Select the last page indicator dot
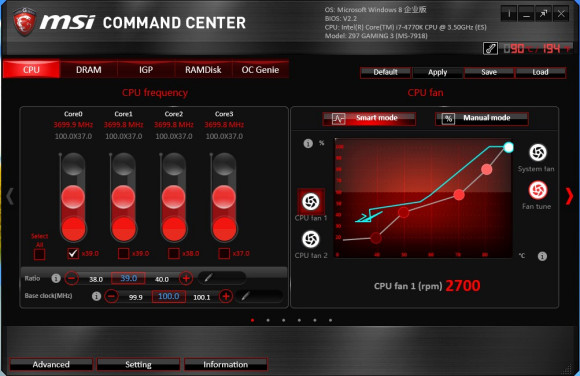 [330, 320]
